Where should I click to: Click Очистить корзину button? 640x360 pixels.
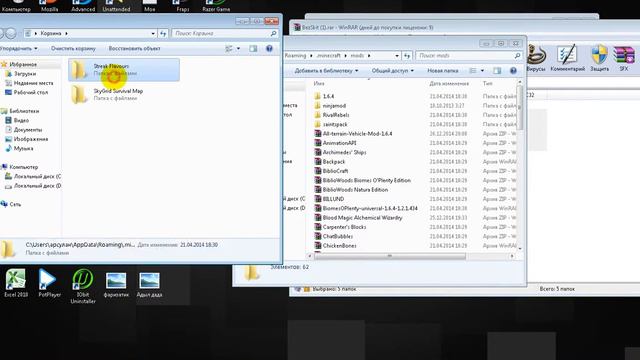click(x=73, y=49)
